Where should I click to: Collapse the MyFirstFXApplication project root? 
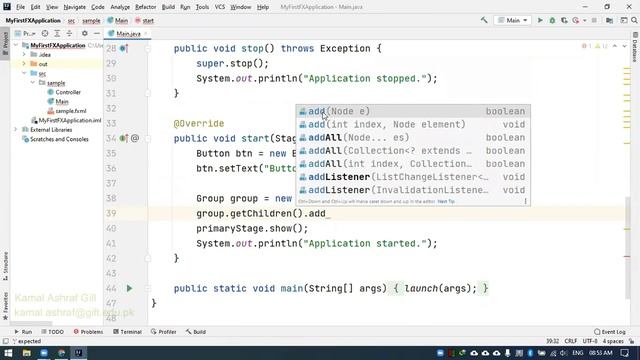pyautogui.click(x=16, y=45)
